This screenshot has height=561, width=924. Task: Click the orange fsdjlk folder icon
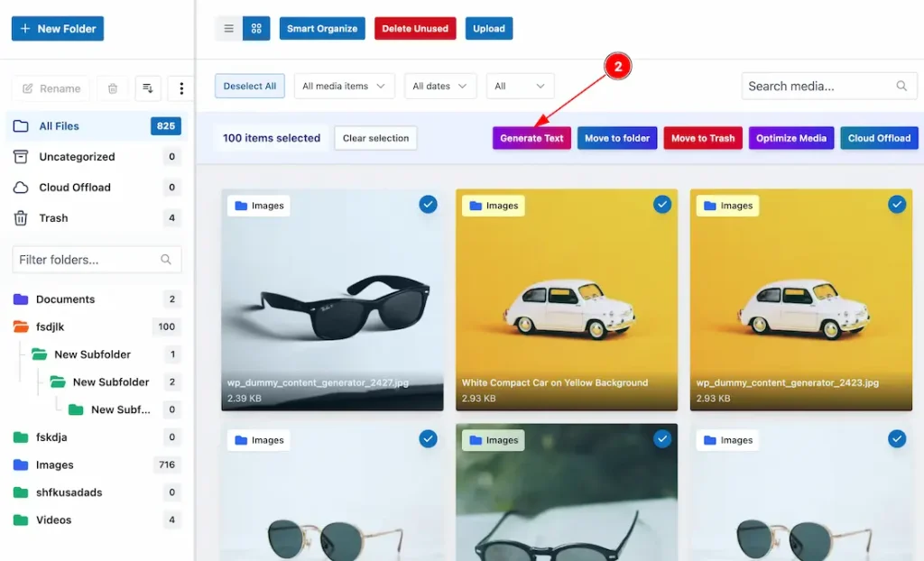pos(21,326)
